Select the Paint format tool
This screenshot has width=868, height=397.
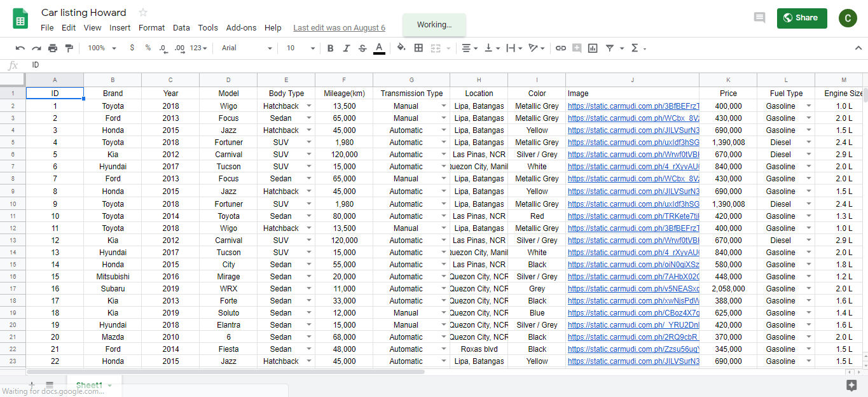[x=69, y=48]
